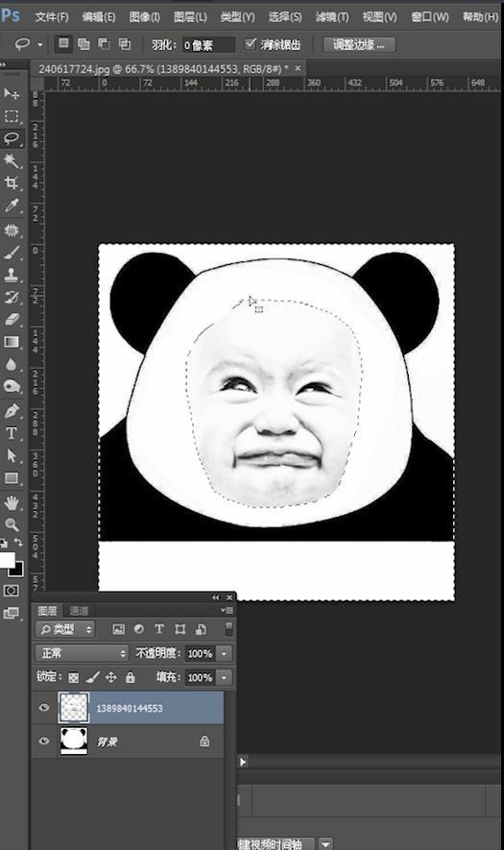Toggle lock position icon
This screenshot has width=504, height=850.
pyautogui.click(x=111, y=677)
